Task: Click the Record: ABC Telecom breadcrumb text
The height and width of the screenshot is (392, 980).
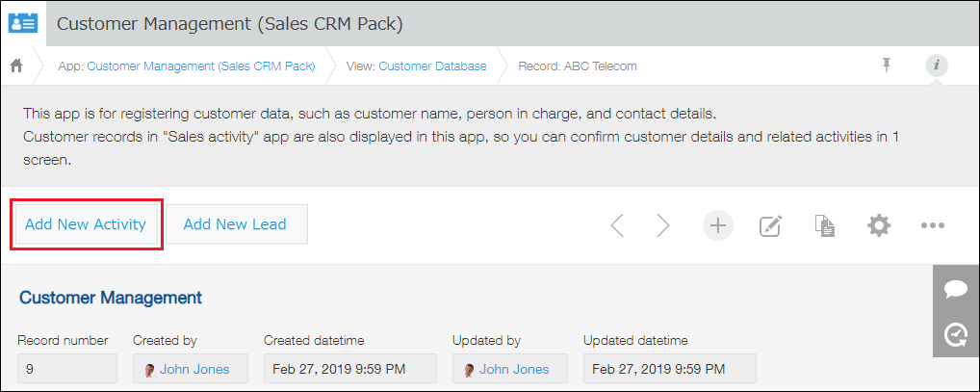Action: (x=578, y=66)
